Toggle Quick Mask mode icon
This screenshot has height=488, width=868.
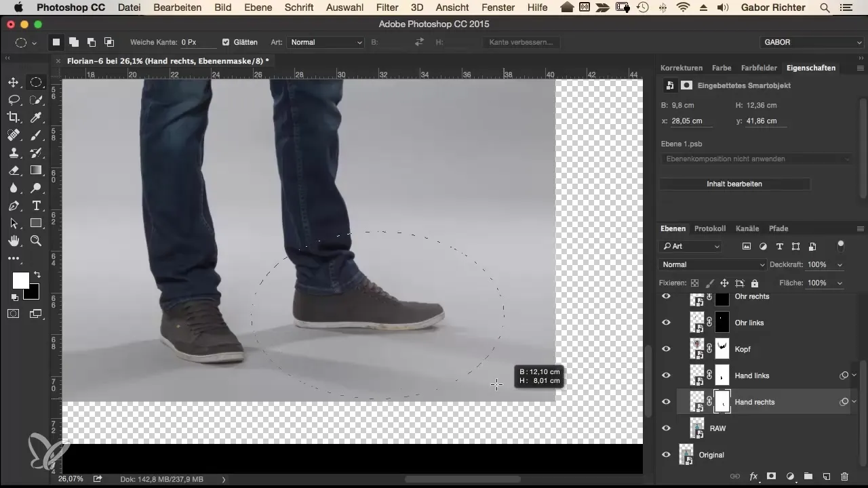(14, 313)
